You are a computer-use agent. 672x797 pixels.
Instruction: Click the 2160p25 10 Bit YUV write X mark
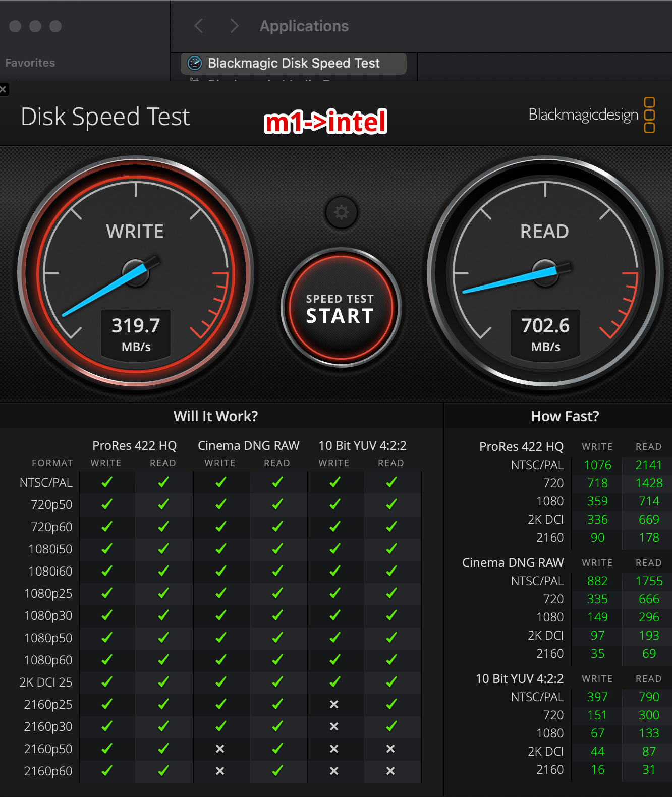coord(334,704)
